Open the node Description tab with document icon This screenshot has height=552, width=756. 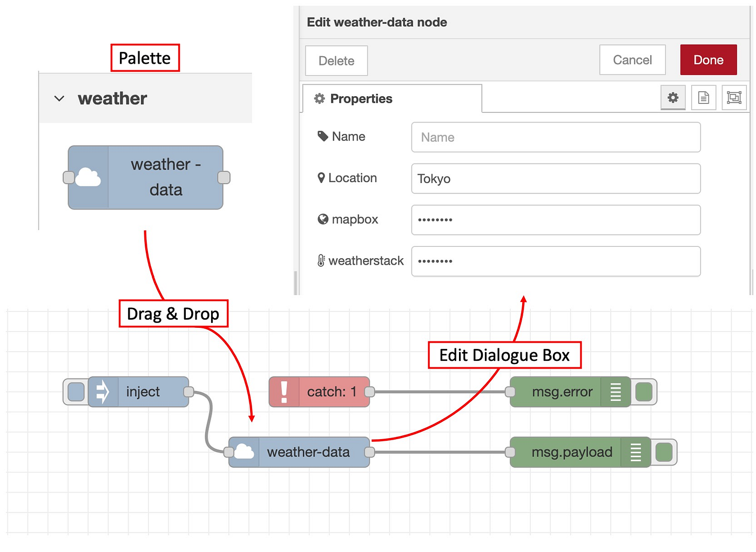tap(703, 98)
